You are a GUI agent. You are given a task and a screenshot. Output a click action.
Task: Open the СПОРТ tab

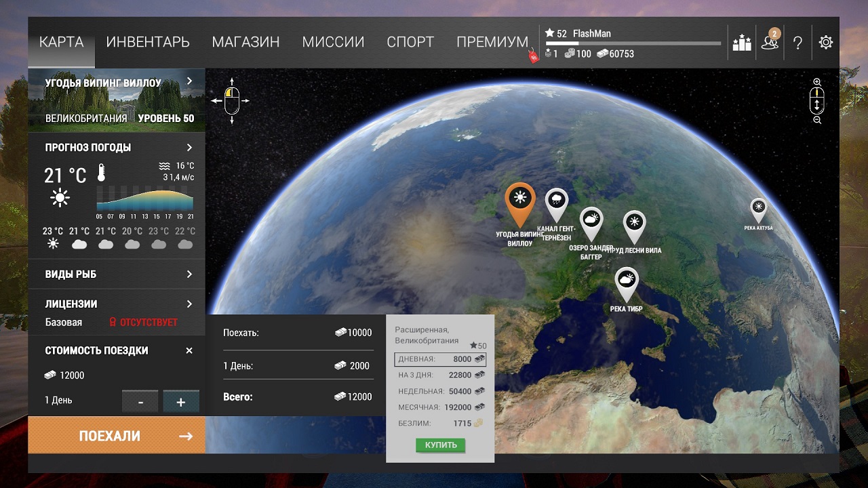410,42
